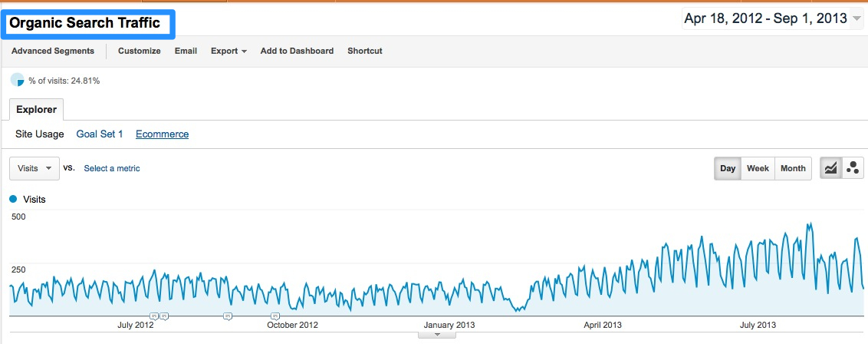The width and height of the screenshot is (868, 344).
Task: Open the second annotation marker near July 2012
Action: (x=164, y=316)
